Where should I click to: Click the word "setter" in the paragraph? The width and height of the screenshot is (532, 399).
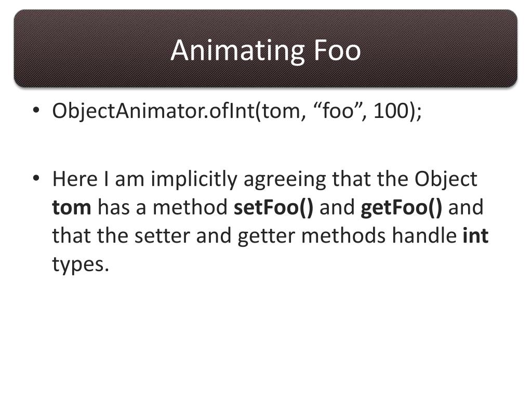point(162,235)
